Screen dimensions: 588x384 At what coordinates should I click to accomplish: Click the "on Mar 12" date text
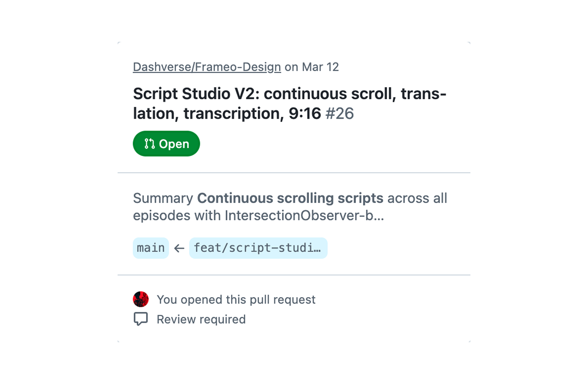point(312,67)
